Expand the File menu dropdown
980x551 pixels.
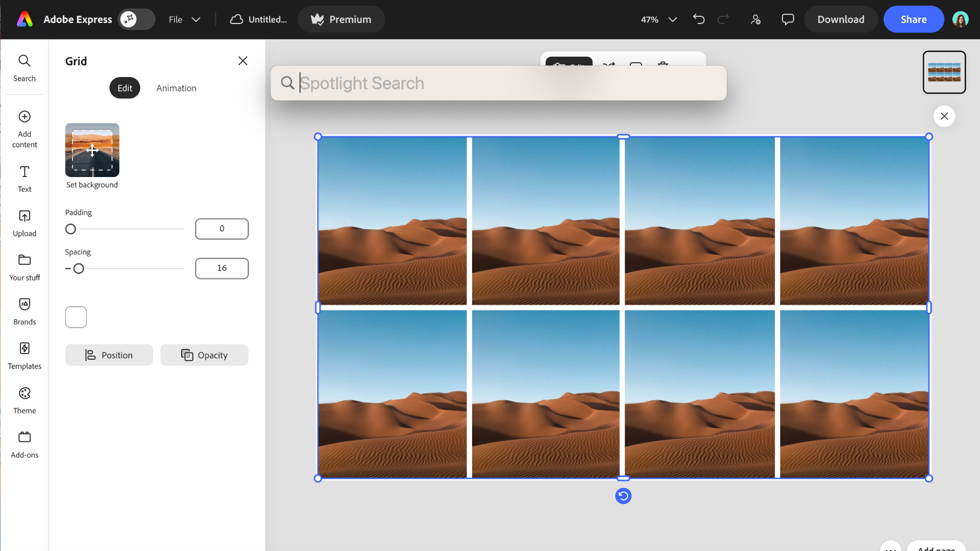tap(184, 19)
